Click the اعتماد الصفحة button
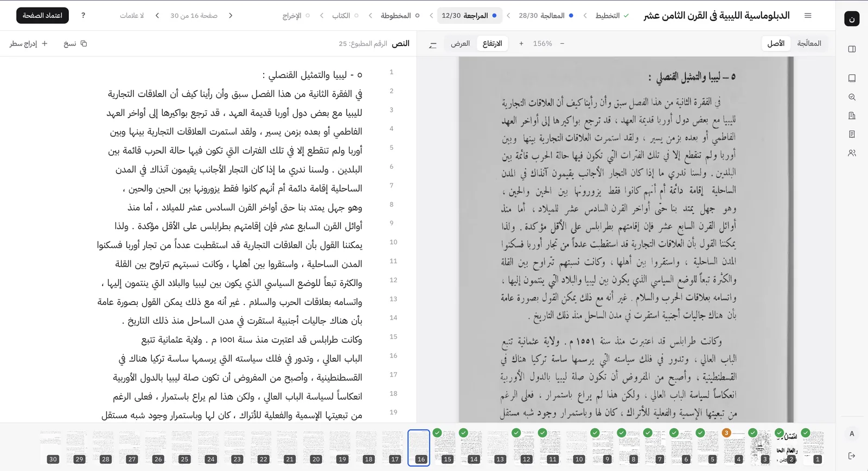This screenshot has height=471, width=868. [x=42, y=16]
